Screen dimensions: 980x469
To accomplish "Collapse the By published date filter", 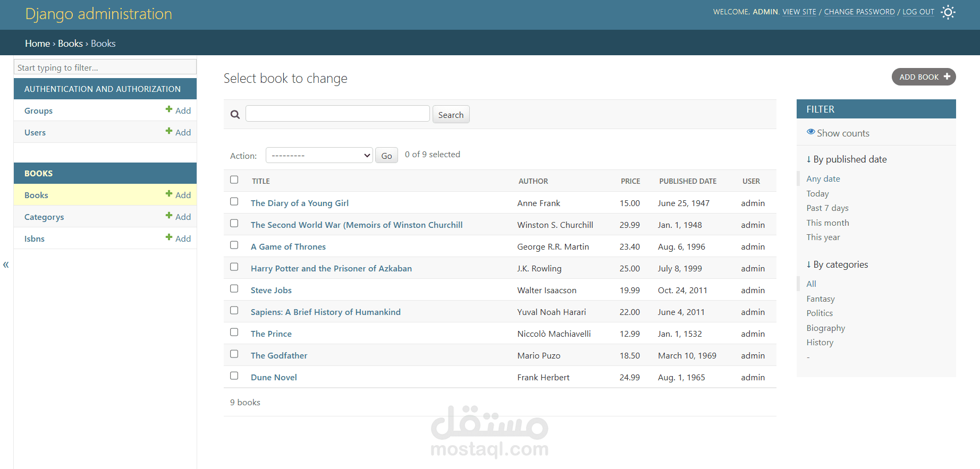I will [x=847, y=159].
